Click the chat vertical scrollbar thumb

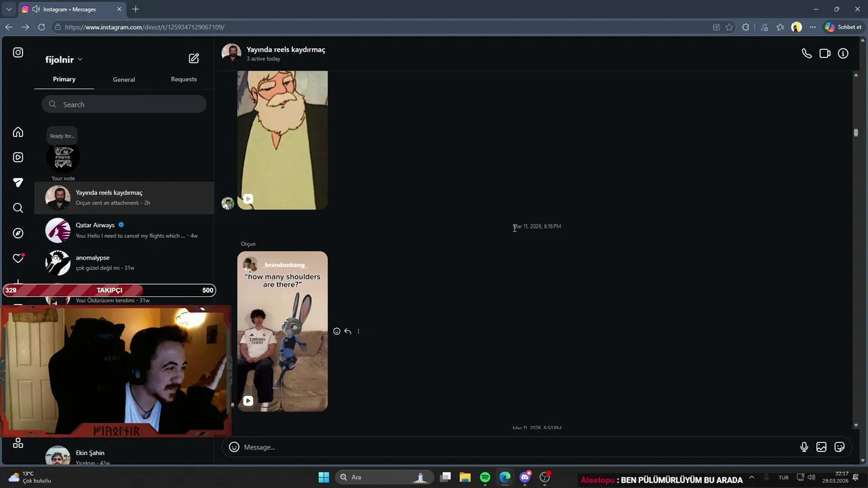tap(856, 133)
